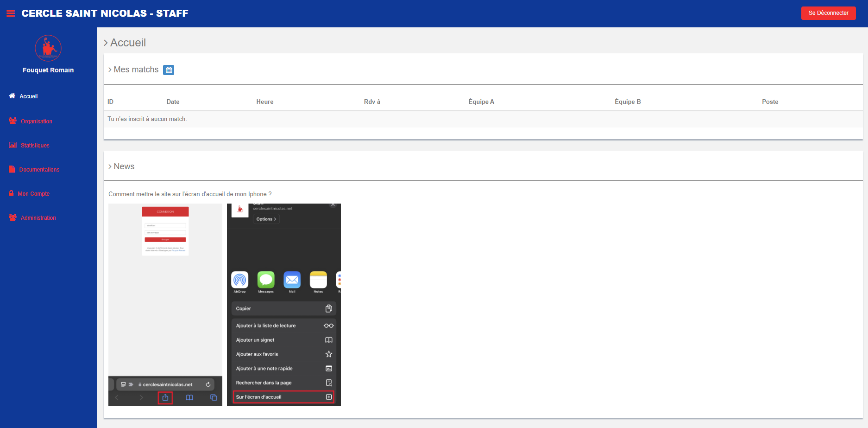
Task: Click the News section chevron
Action: pos(110,167)
